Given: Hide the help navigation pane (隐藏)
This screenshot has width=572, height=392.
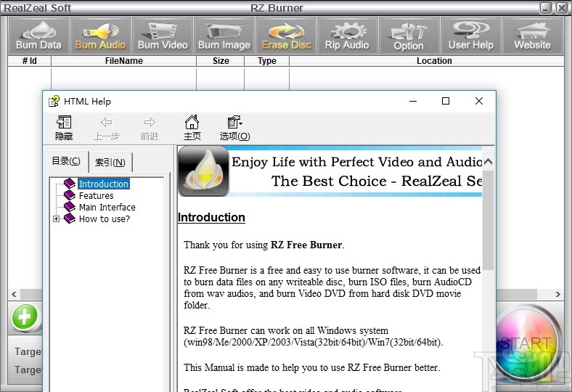Looking at the screenshot, I should [64, 128].
